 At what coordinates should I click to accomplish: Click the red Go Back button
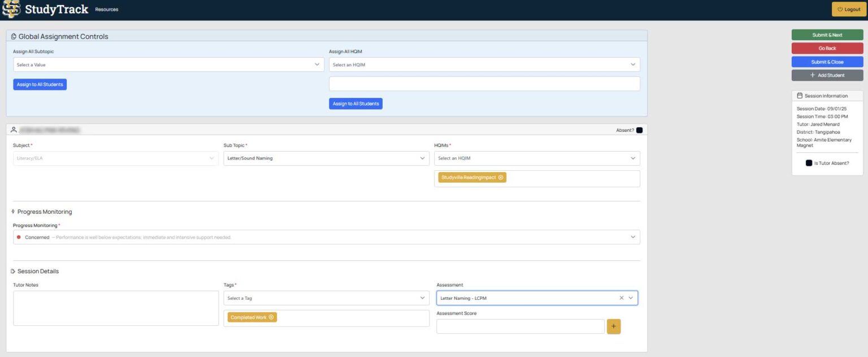pos(827,49)
